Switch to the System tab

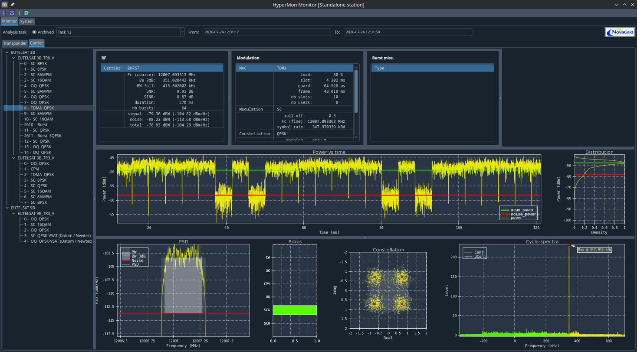pos(26,21)
